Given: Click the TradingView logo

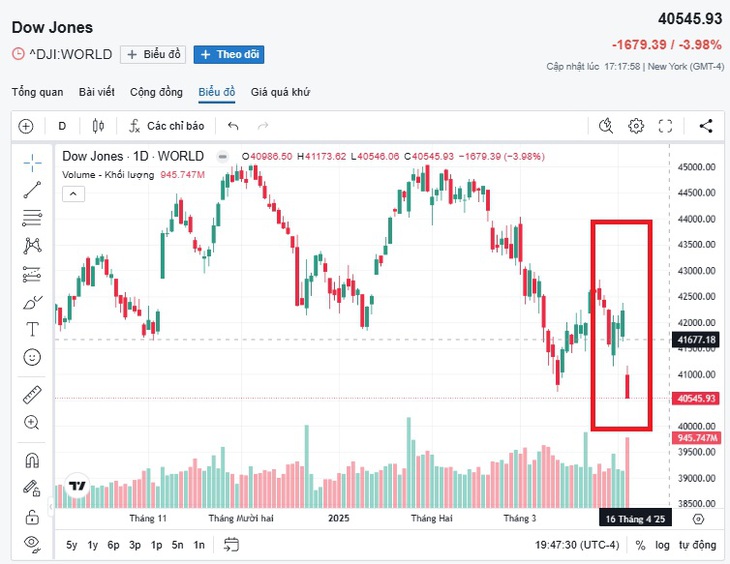Looking at the screenshot, I should point(77,486).
